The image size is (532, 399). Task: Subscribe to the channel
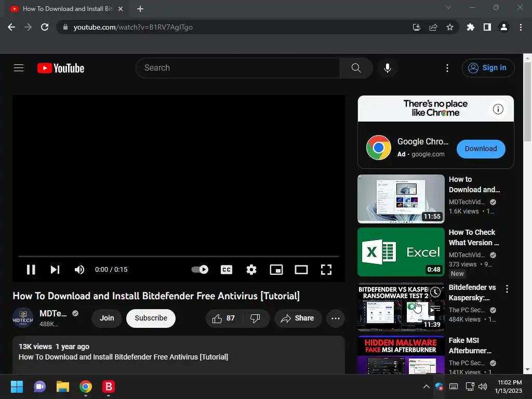(151, 318)
